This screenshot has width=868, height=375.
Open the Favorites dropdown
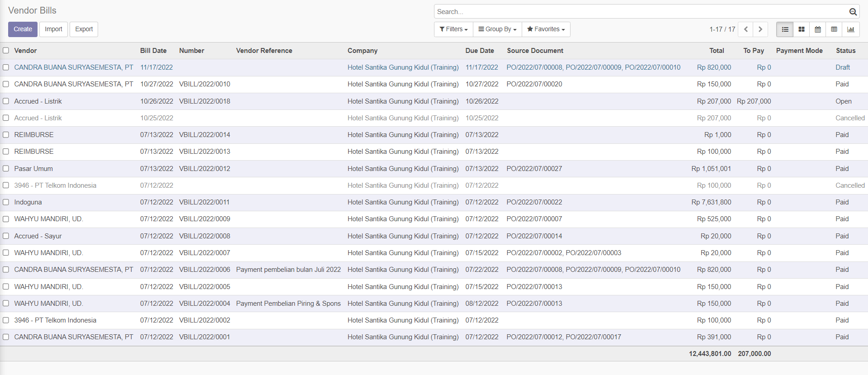point(546,29)
